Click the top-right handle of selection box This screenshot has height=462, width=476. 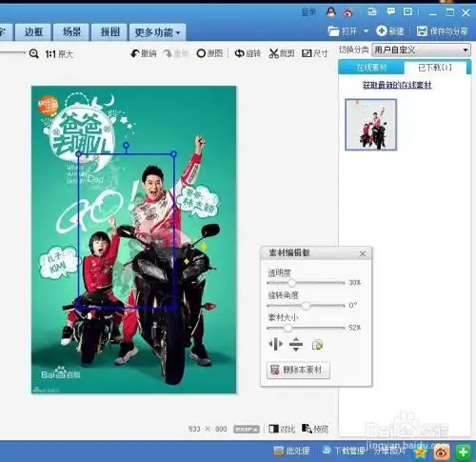click(173, 154)
